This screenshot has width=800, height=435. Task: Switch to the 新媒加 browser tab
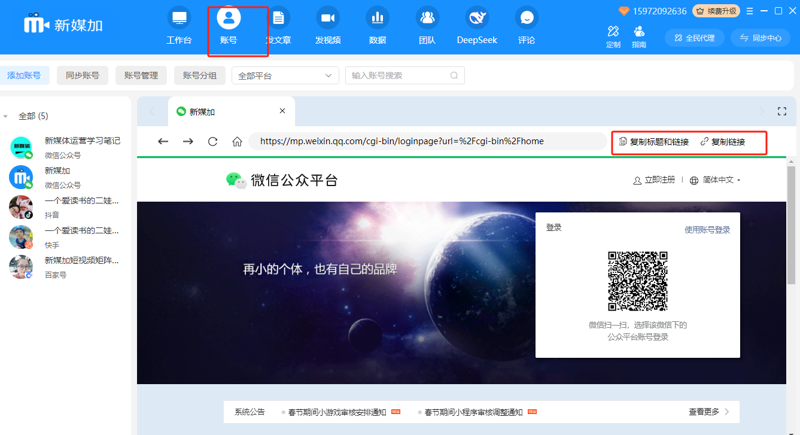tap(231, 111)
